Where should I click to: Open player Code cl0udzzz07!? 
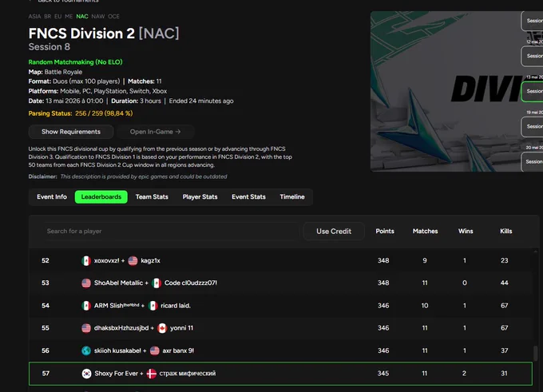[x=191, y=283]
